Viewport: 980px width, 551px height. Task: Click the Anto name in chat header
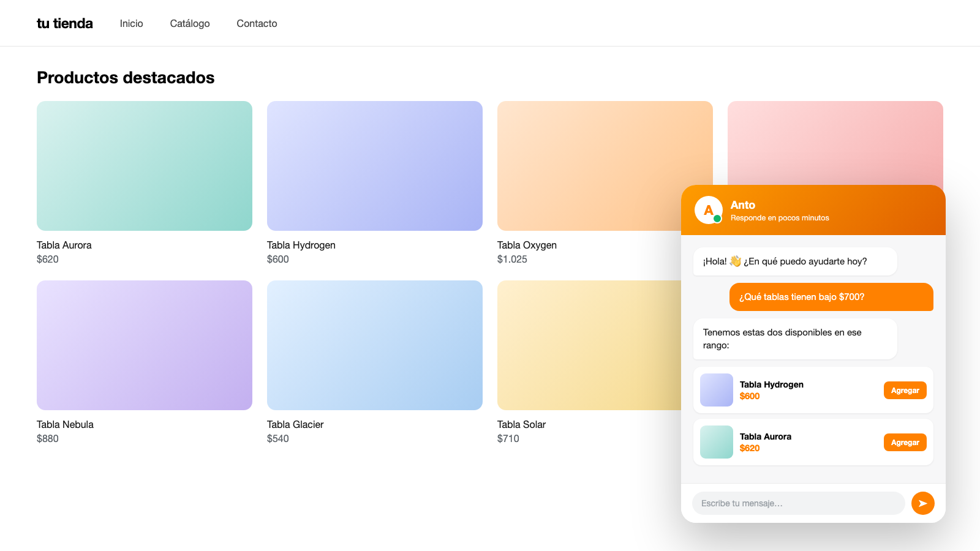(x=743, y=205)
